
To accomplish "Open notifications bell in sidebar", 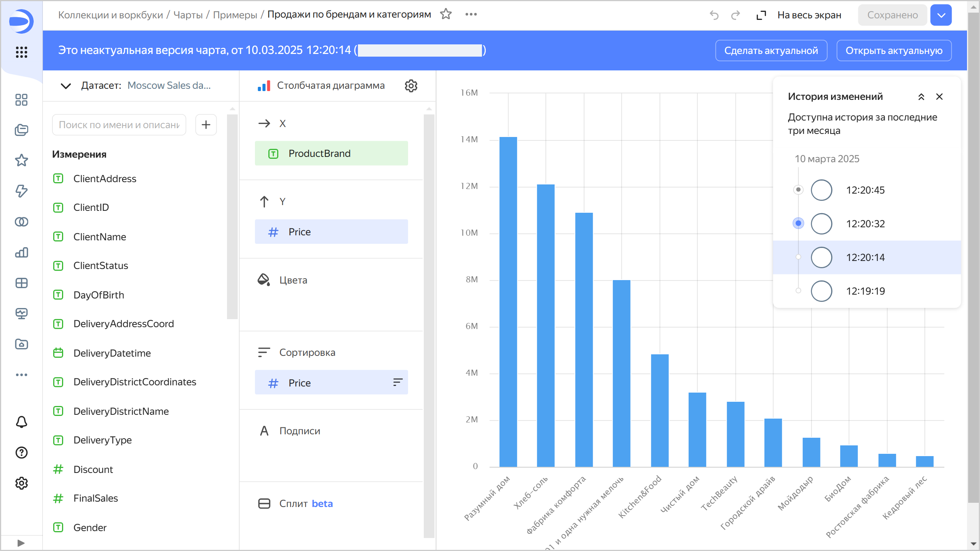I will 21,422.
